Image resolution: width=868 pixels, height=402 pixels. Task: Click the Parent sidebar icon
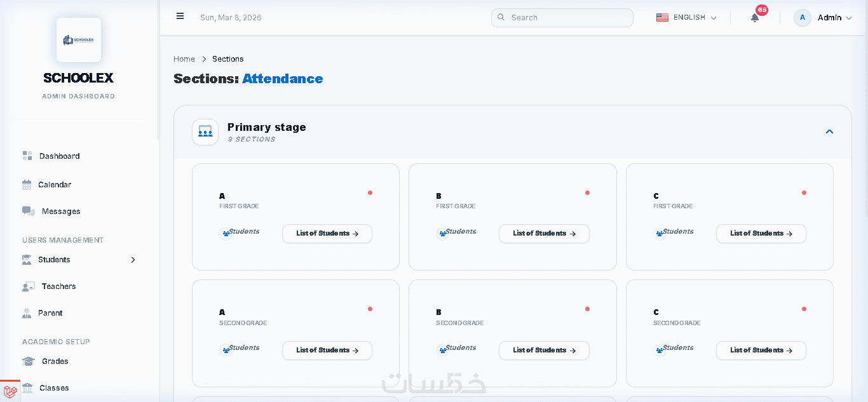pyautogui.click(x=27, y=313)
